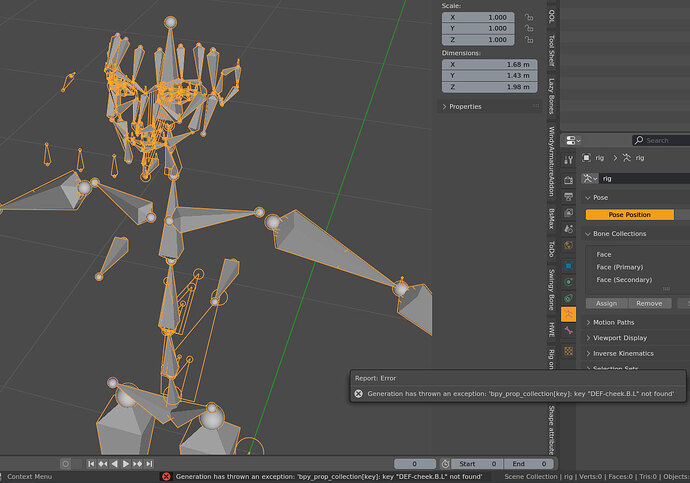The height and width of the screenshot is (483, 690).
Task: Expand the Viewport Display panel
Action: click(588, 338)
